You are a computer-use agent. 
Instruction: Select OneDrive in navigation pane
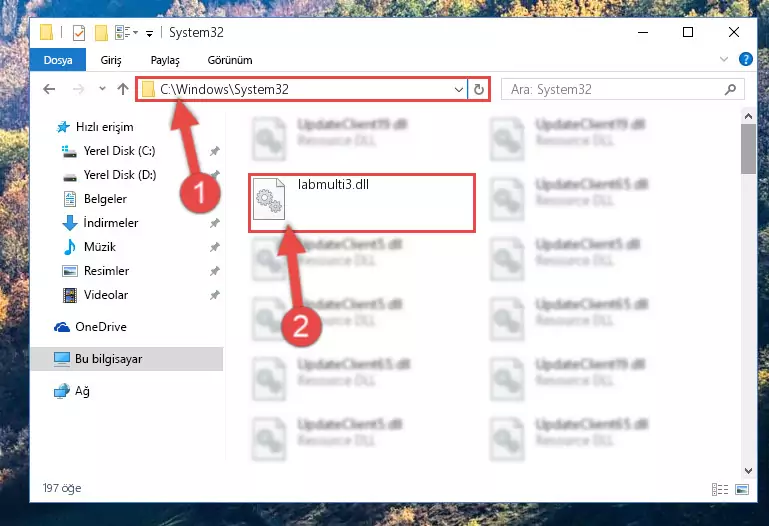(x=101, y=327)
